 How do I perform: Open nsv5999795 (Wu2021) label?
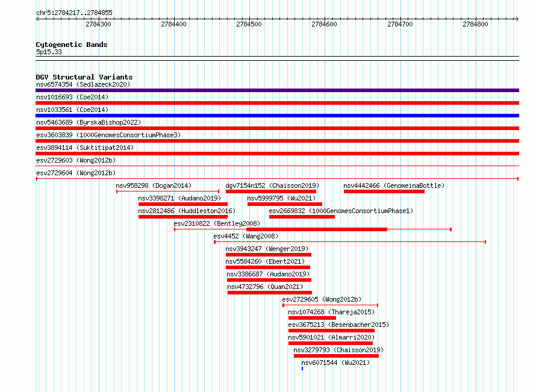pyautogui.click(x=281, y=198)
